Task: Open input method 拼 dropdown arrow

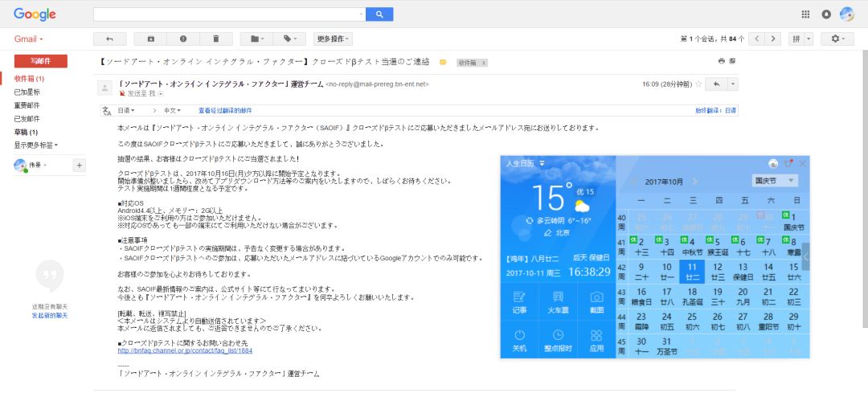Action: (809, 39)
